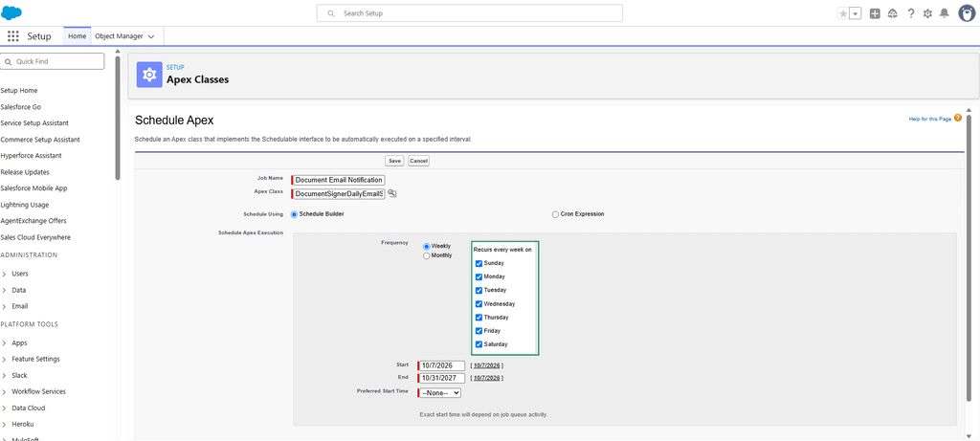
Task: Click the Job Name field
Action: pyautogui.click(x=338, y=180)
